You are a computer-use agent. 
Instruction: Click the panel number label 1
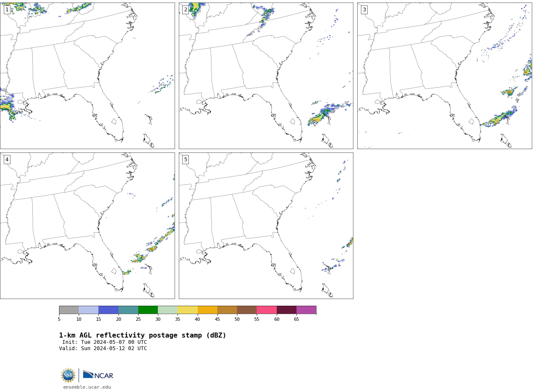click(7, 10)
